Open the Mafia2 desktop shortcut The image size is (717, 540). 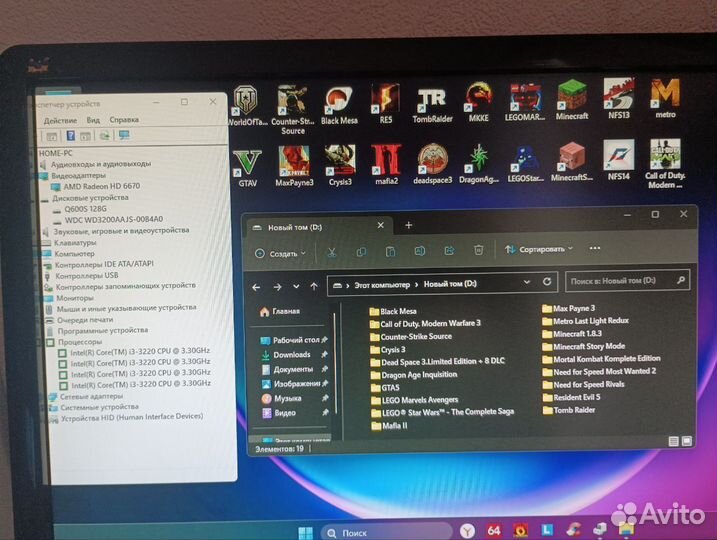point(386,163)
